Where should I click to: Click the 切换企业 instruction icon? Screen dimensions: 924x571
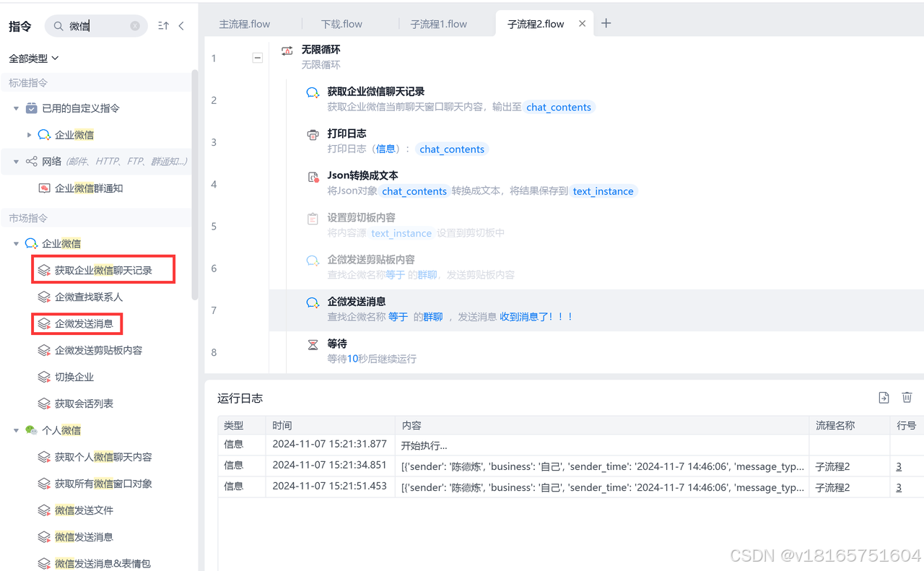point(44,378)
